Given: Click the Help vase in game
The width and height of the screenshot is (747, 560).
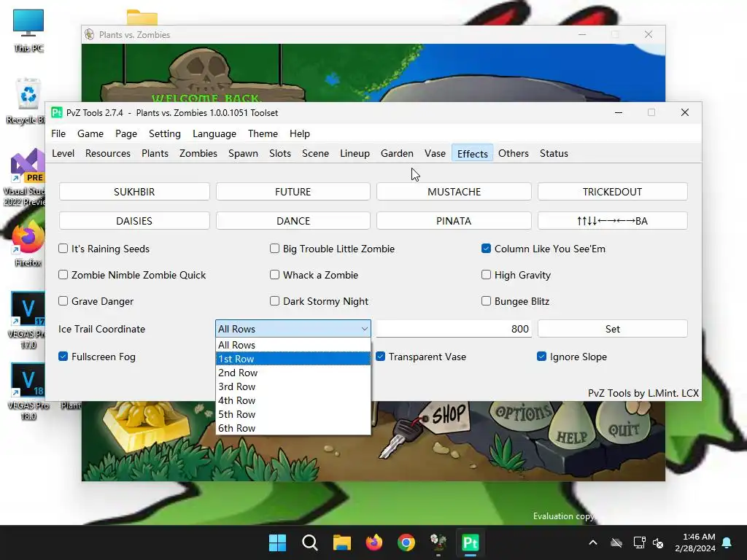Looking at the screenshot, I should pos(572,435).
